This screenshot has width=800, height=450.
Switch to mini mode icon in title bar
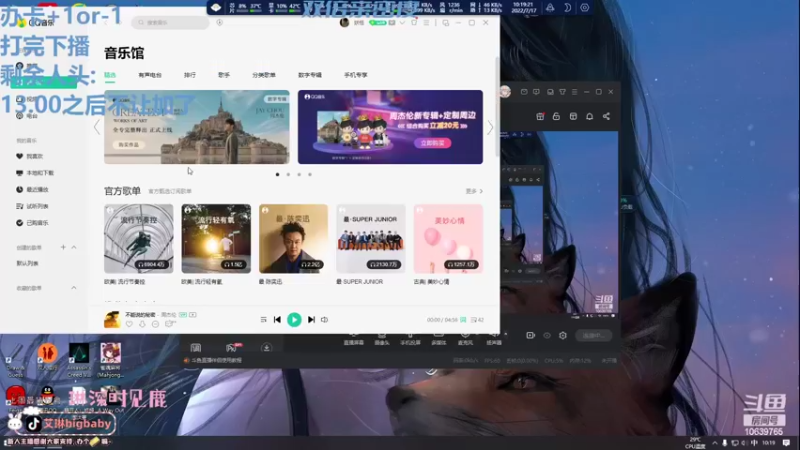[445, 22]
